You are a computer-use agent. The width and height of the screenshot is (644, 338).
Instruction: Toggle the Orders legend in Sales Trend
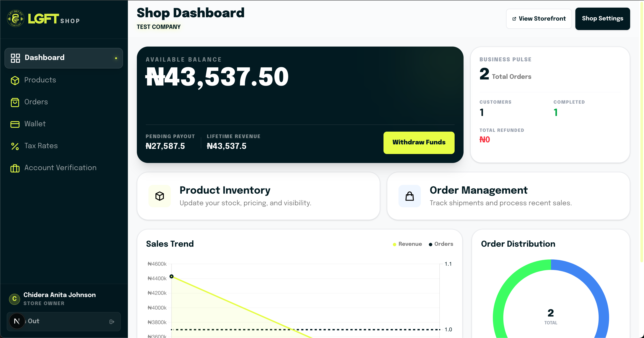click(441, 244)
